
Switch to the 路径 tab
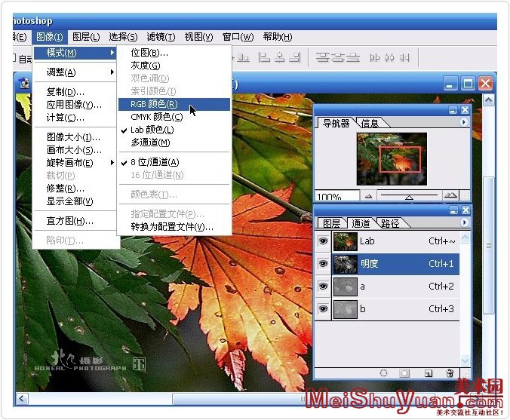tap(390, 223)
